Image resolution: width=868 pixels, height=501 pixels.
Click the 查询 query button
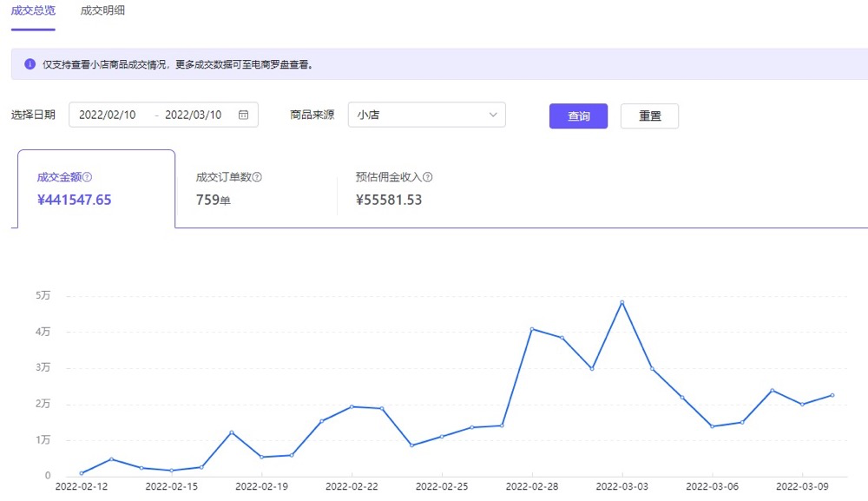tap(578, 115)
